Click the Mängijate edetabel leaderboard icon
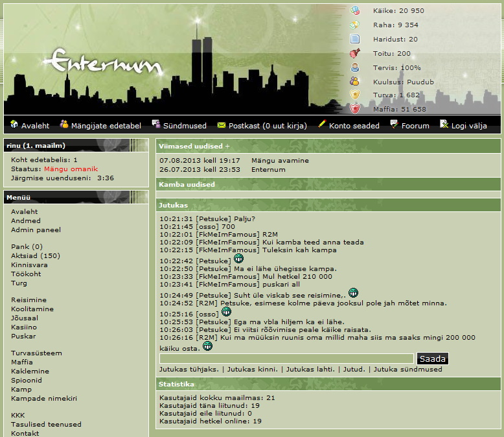 pyautogui.click(x=64, y=124)
